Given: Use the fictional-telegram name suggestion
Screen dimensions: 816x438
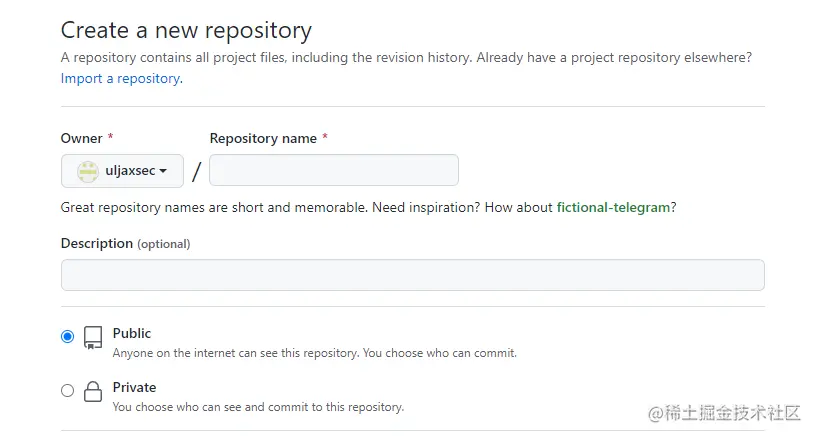Looking at the screenshot, I should tap(612, 207).
